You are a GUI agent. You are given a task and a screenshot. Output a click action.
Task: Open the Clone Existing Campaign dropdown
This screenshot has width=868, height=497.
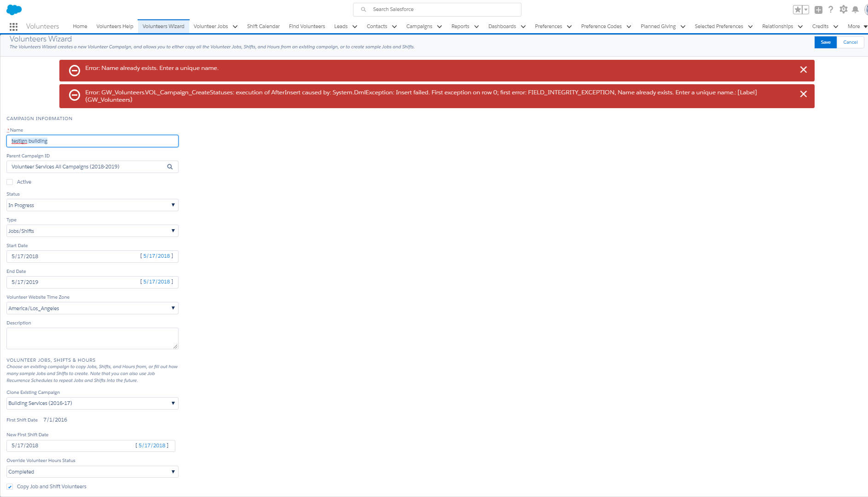point(93,403)
